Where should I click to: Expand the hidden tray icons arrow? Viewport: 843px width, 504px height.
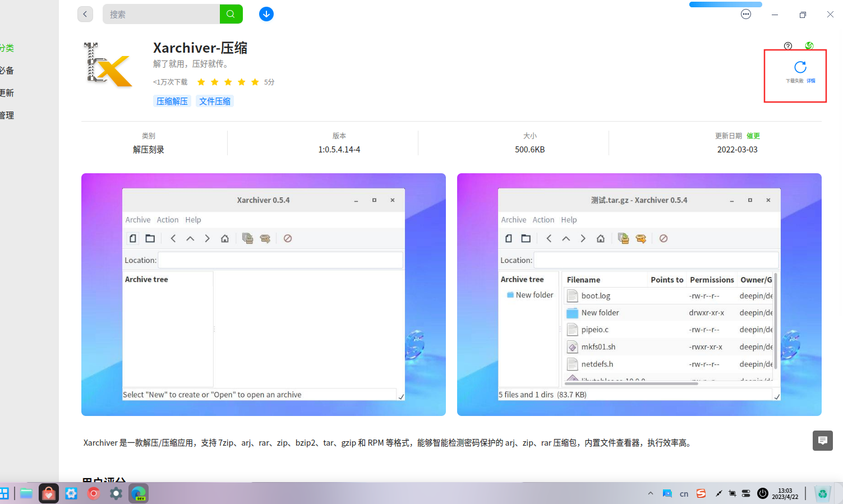tap(651, 493)
